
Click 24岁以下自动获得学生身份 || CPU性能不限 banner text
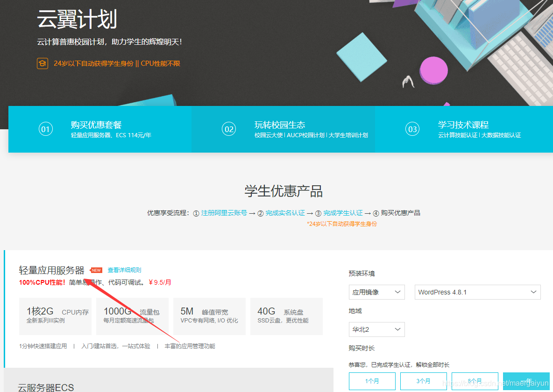coord(117,63)
